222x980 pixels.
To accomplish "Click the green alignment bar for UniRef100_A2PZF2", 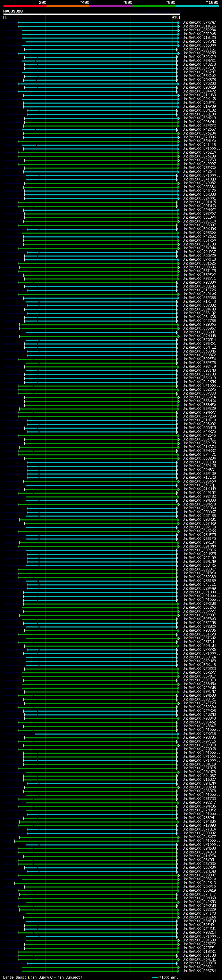I will (x=101, y=125).
